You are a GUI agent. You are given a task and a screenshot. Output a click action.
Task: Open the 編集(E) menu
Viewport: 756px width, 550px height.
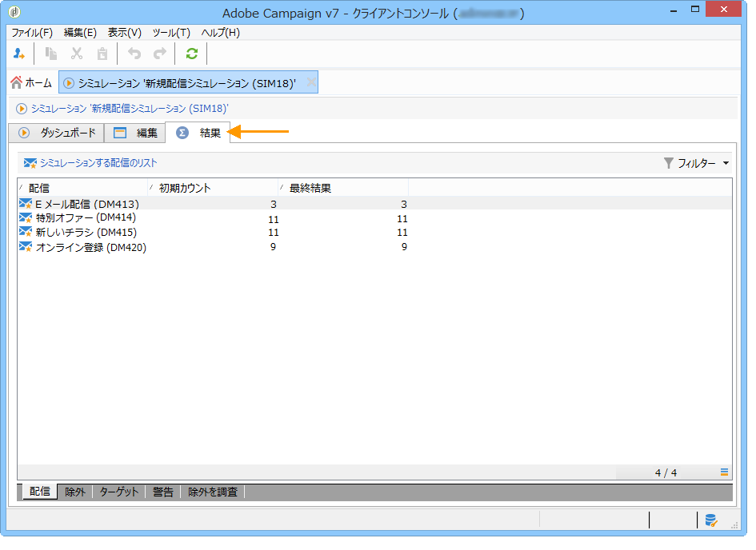(80, 33)
